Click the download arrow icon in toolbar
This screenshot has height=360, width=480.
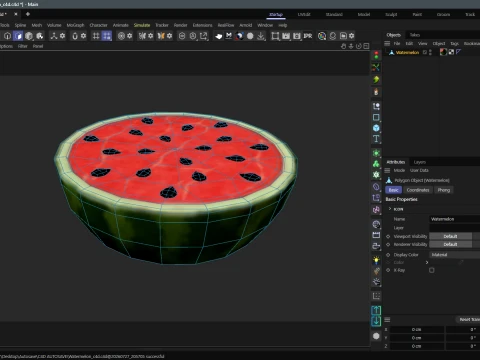pos(261,36)
